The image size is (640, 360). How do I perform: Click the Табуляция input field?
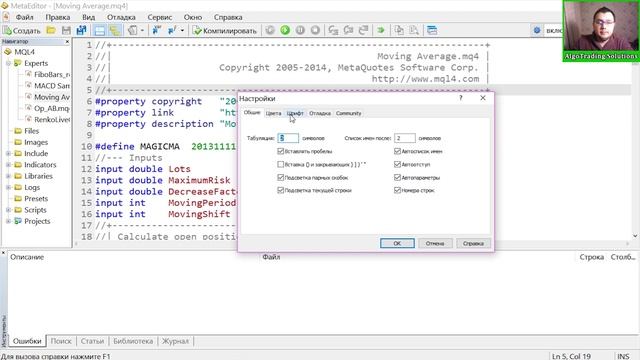click(288, 138)
